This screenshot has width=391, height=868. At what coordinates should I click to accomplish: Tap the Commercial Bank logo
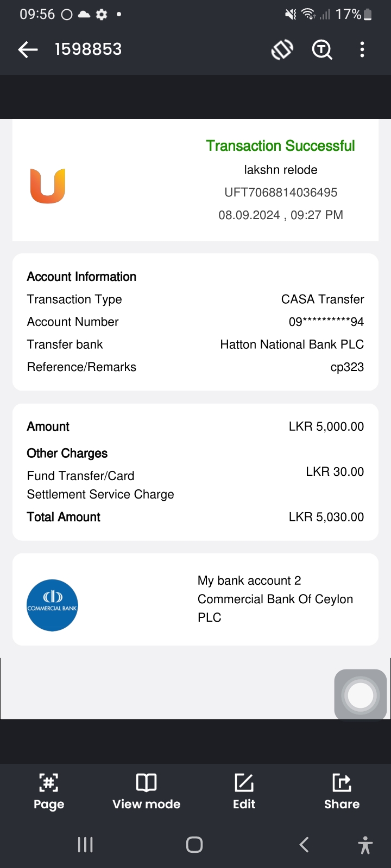[x=52, y=605]
